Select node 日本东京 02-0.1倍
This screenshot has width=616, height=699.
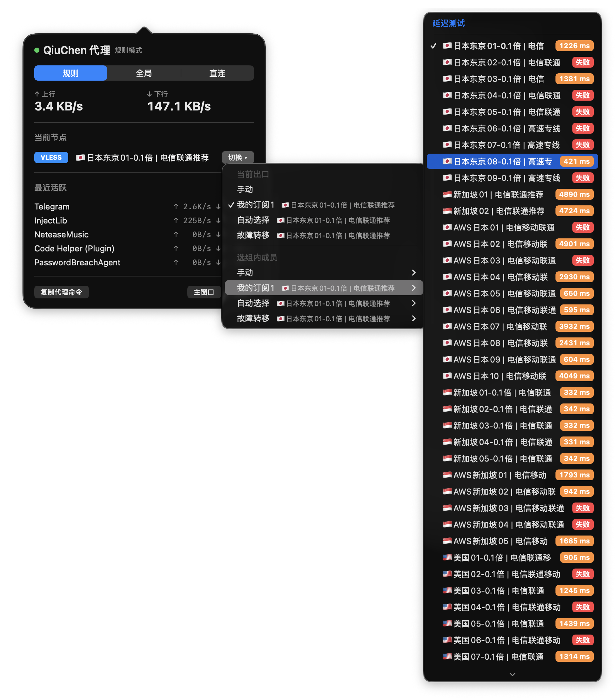(512, 62)
